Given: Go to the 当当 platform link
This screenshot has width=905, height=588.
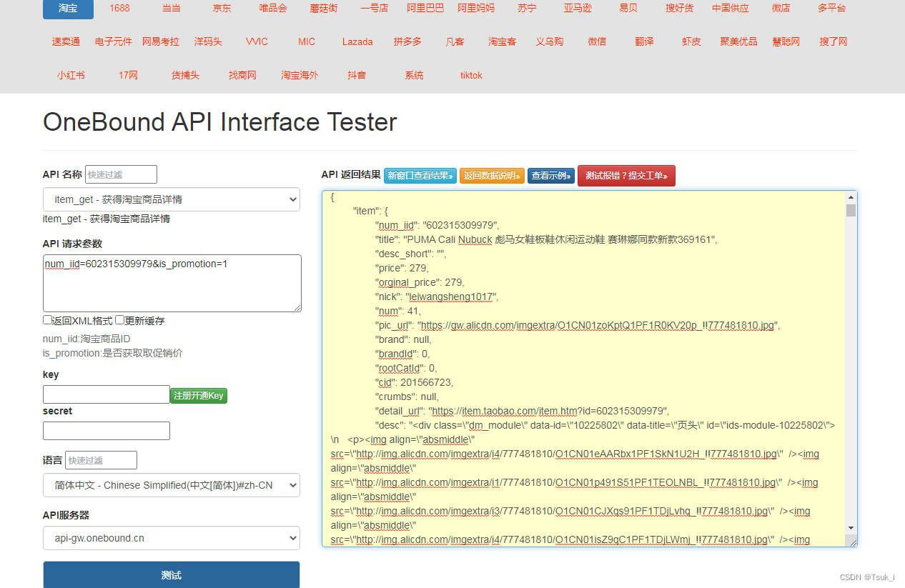Looking at the screenshot, I should point(171,9).
